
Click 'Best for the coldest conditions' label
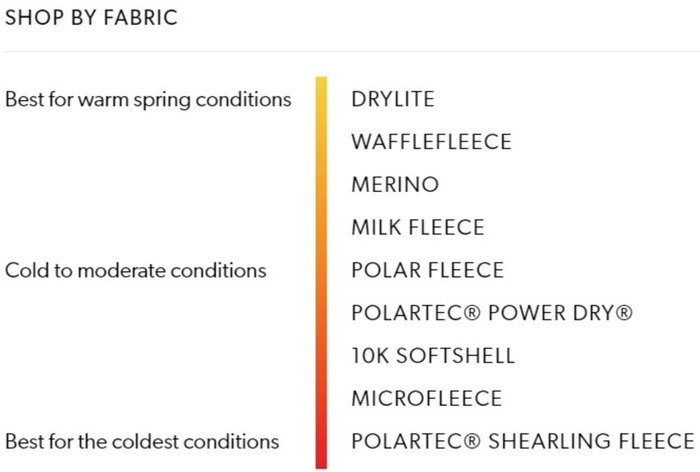pos(142,441)
